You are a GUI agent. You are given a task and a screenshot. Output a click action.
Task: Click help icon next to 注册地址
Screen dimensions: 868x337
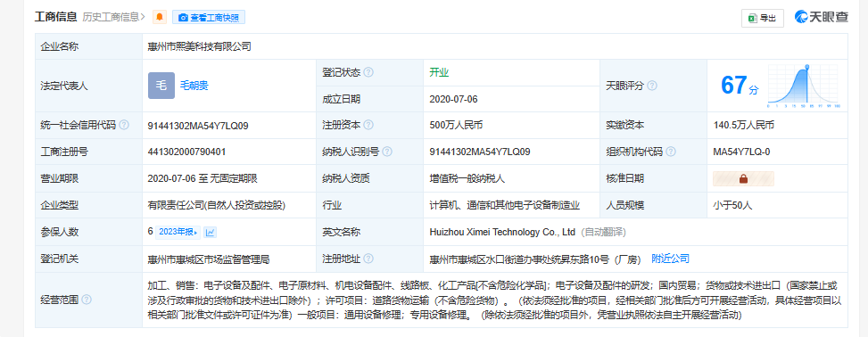(x=368, y=259)
